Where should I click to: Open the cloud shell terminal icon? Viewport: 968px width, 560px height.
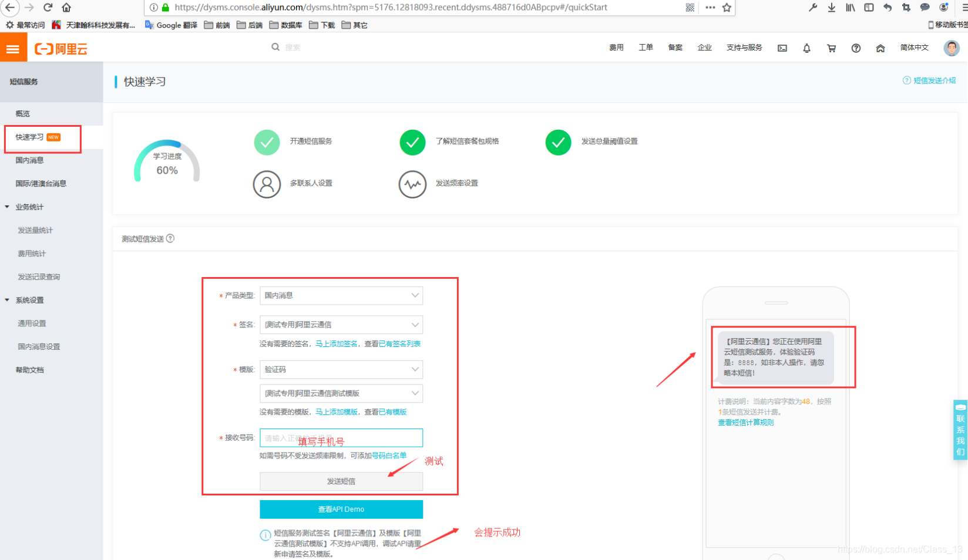pyautogui.click(x=782, y=48)
